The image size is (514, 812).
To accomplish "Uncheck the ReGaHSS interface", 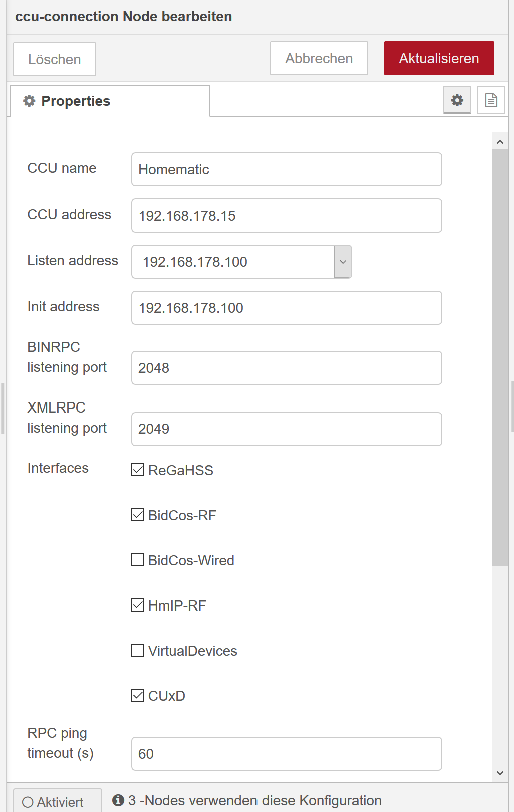I will pyautogui.click(x=138, y=470).
